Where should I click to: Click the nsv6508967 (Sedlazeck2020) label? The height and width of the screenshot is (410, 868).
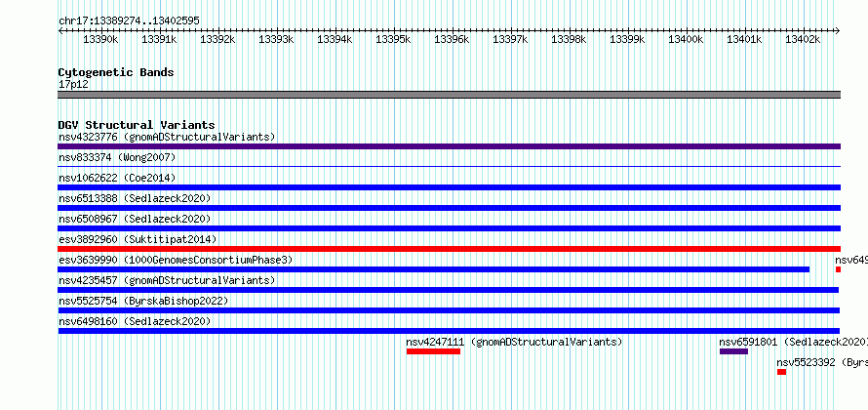coord(135,219)
